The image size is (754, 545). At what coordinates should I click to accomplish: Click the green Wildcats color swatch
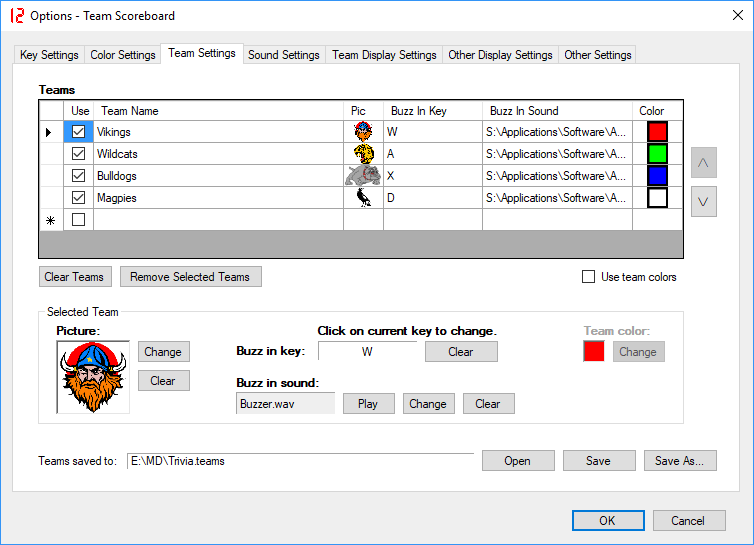click(x=657, y=154)
